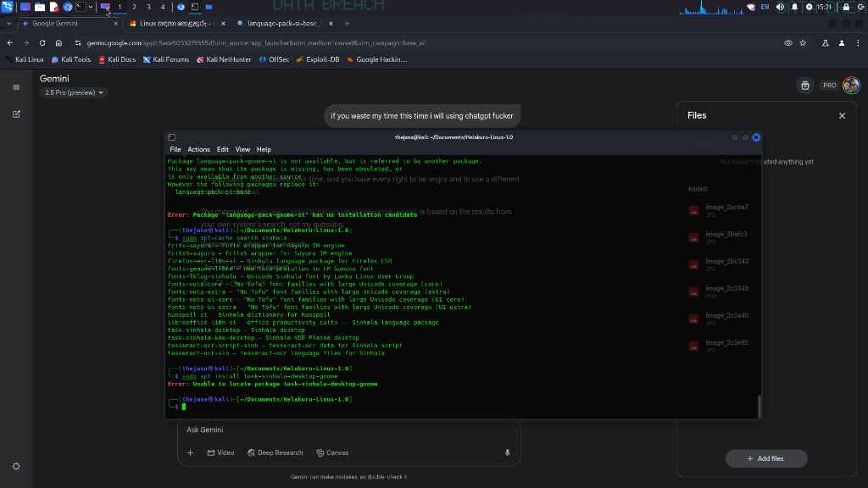868x488 pixels.
Task: Reload the current page
Action: (x=42, y=43)
